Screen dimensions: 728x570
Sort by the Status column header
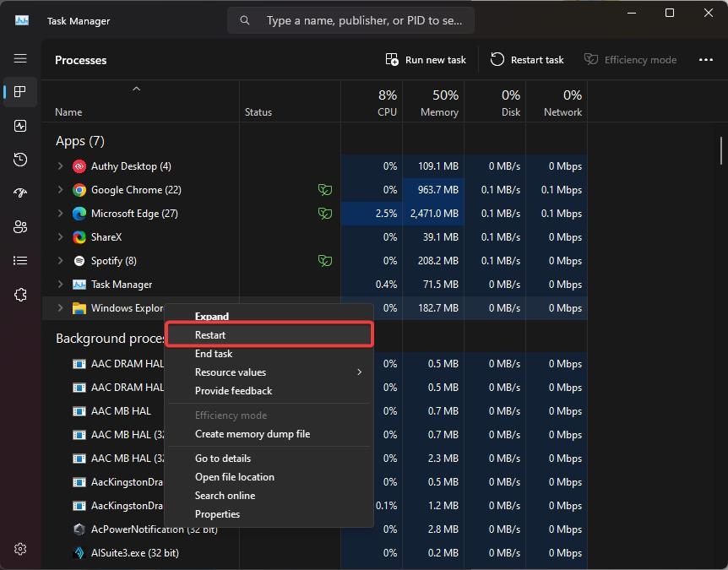(x=291, y=102)
